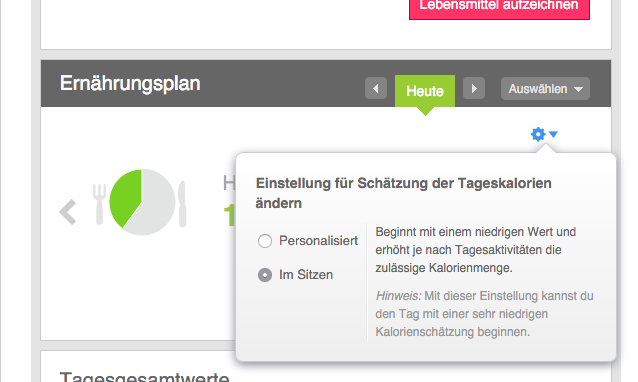638x382 pixels.
Task: Click the white caret on the Auswählen button
Action: click(x=578, y=89)
